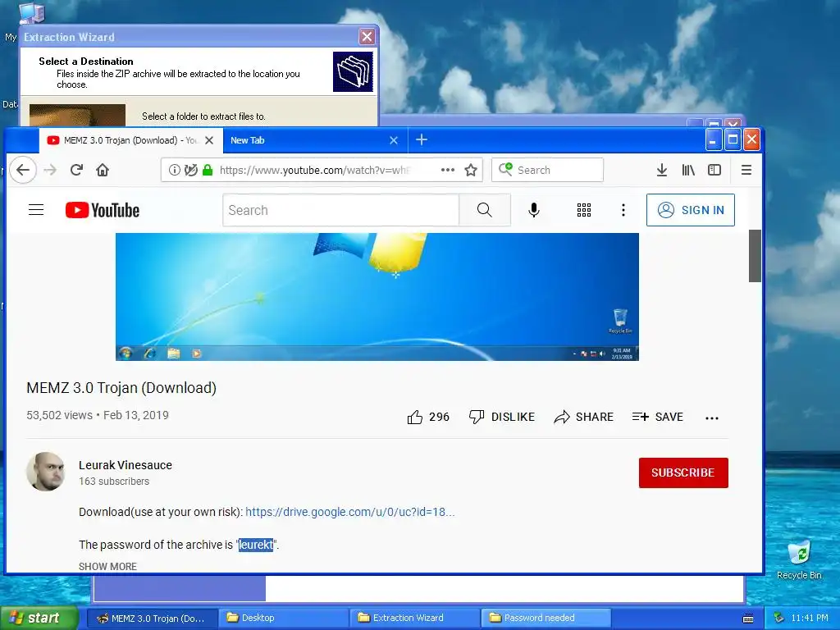Go back in Firefox history
The width and height of the screenshot is (840, 630).
pyautogui.click(x=23, y=170)
